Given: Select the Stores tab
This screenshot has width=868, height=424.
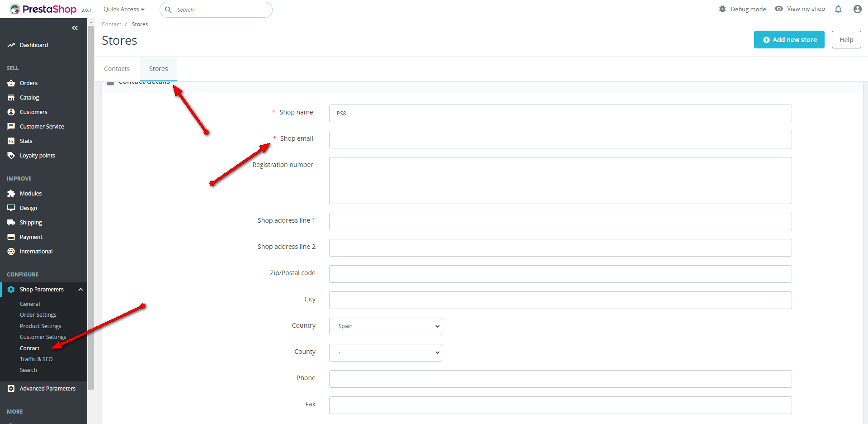Looking at the screenshot, I should 158,69.
